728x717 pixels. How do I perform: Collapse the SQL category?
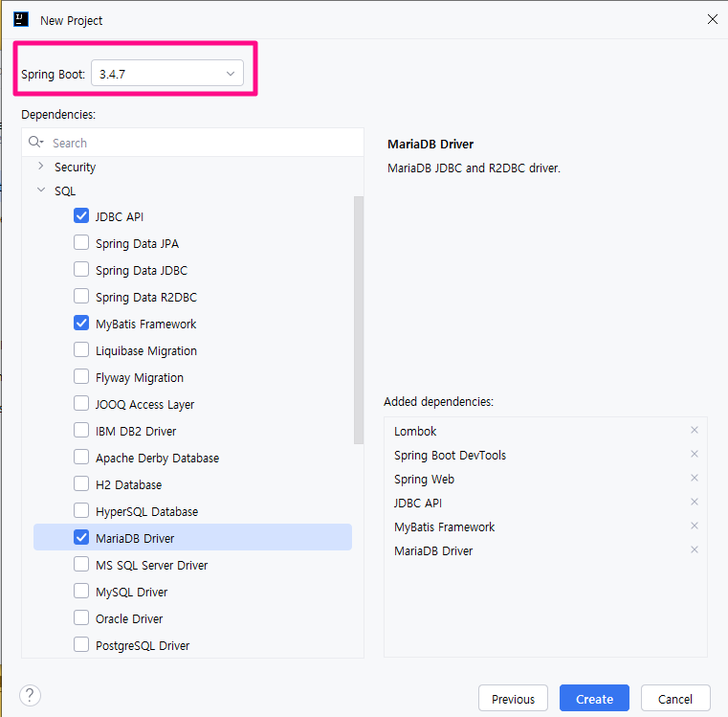pyautogui.click(x=41, y=190)
